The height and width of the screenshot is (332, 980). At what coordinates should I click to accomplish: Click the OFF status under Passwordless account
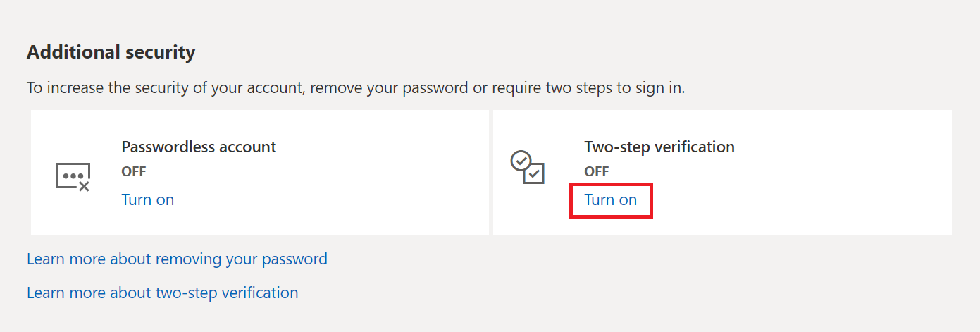pos(134,171)
